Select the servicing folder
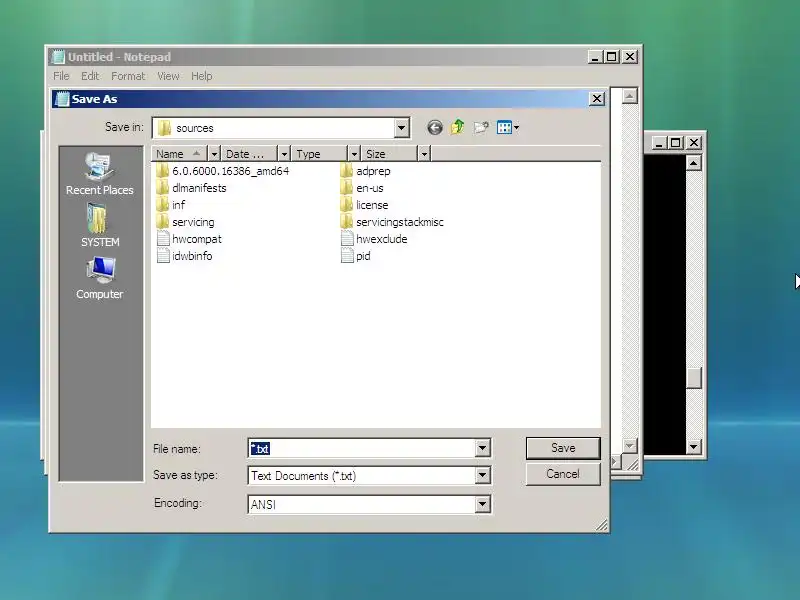 coord(186,222)
